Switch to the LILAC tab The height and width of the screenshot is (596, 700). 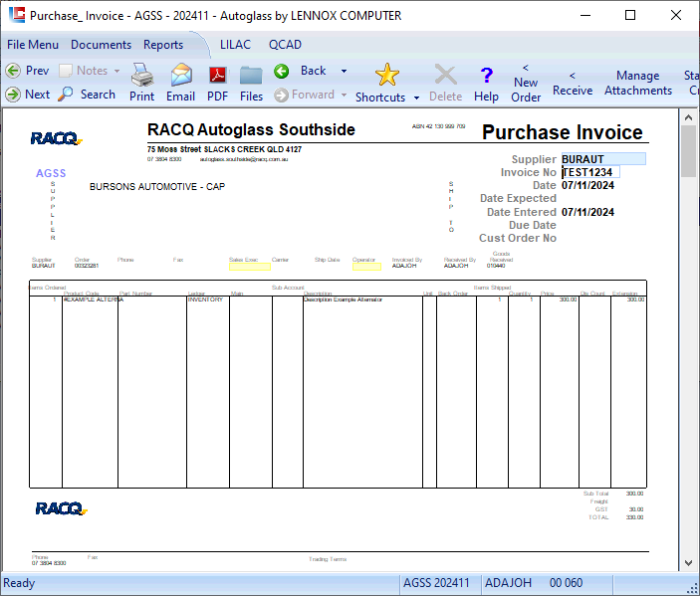235,45
